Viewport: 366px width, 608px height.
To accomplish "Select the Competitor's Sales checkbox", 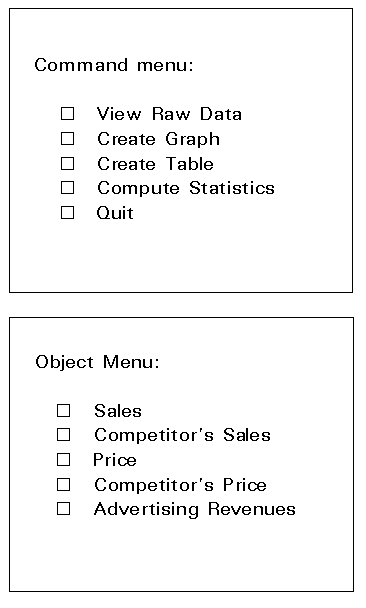I will coord(64,435).
